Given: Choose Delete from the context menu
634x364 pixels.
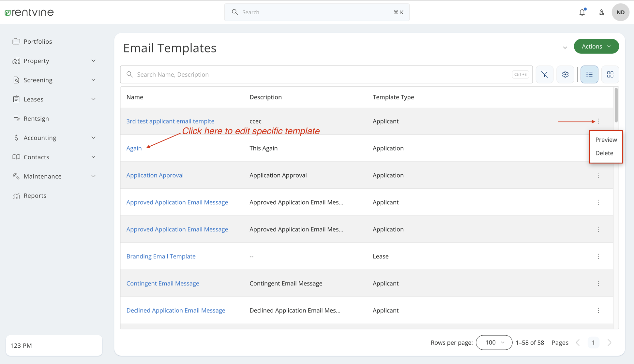Looking at the screenshot, I should (604, 153).
